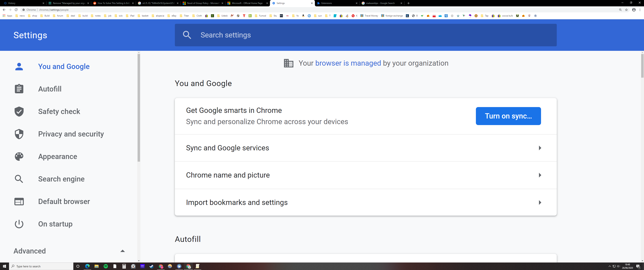The width and height of the screenshot is (644, 270).
Task: Click the Autofill clipboard icon in sidebar
Action: 19,89
